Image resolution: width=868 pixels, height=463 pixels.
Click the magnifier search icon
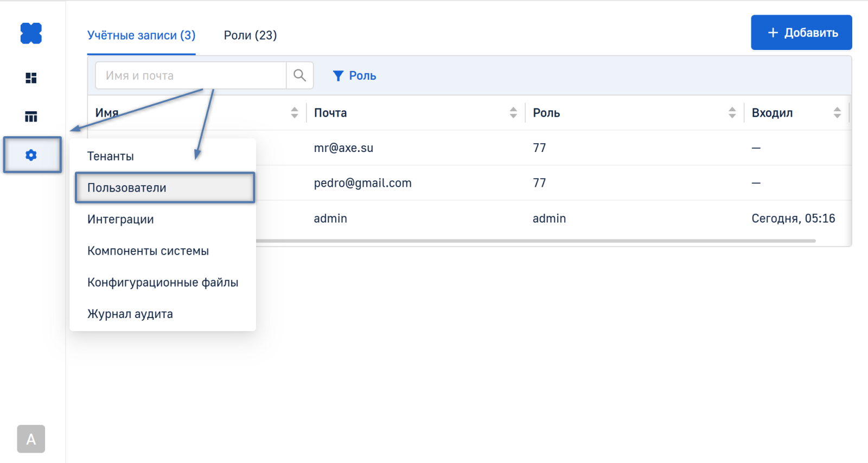[299, 75]
